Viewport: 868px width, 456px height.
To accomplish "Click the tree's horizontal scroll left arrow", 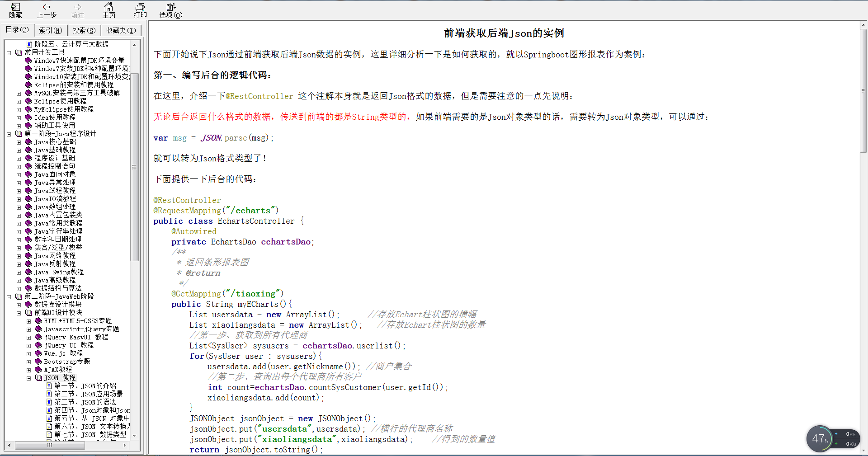I will click(x=9, y=445).
